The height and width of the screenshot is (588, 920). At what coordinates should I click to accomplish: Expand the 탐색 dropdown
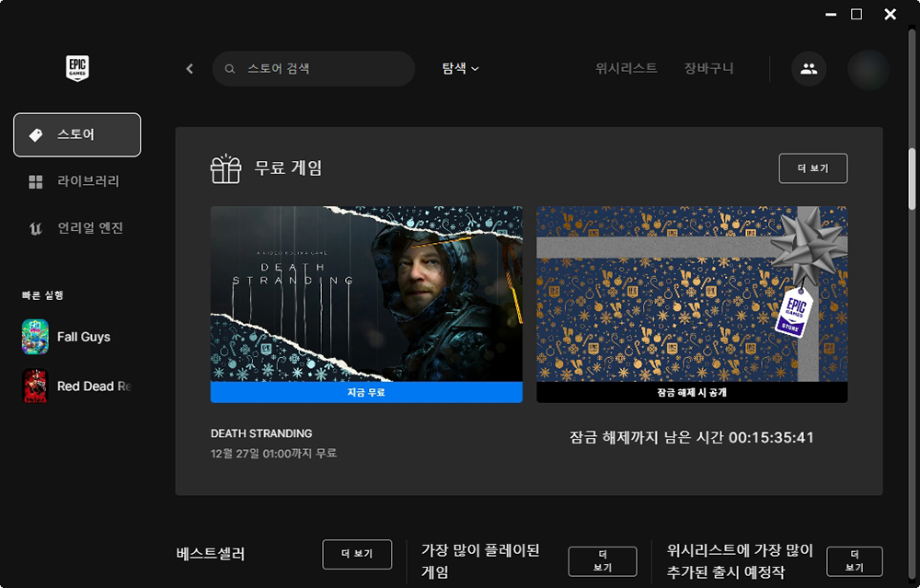point(461,69)
